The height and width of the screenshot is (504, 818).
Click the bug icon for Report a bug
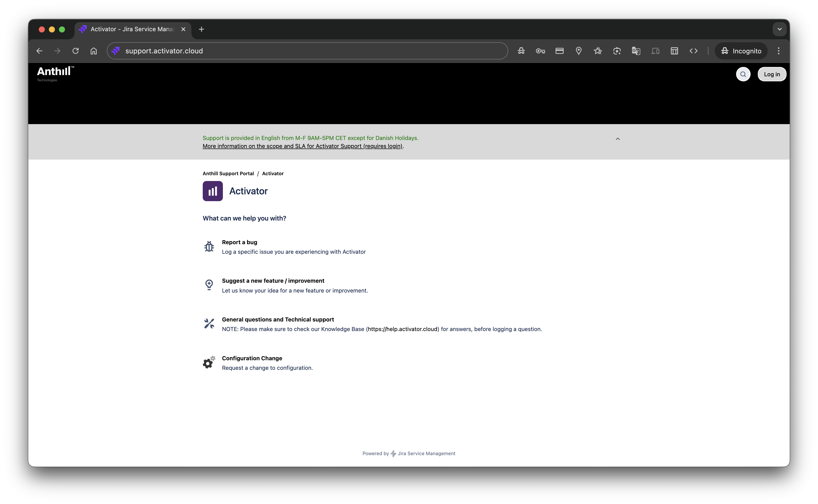click(209, 247)
